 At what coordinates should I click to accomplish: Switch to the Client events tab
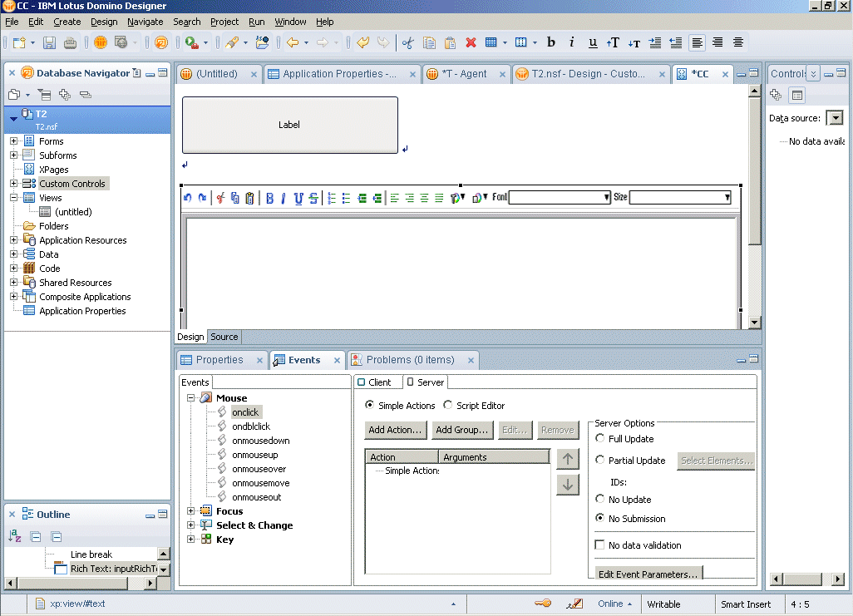[374, 382]
